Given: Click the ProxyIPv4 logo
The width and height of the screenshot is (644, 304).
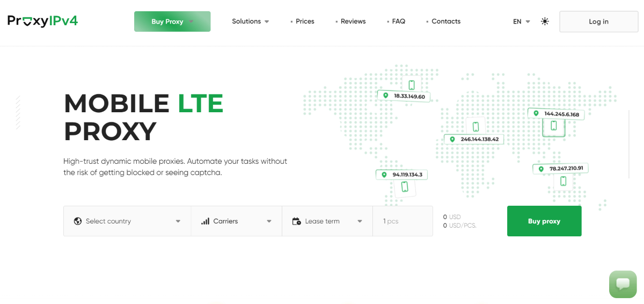Looking at the screenshot, I should [42, 21].
